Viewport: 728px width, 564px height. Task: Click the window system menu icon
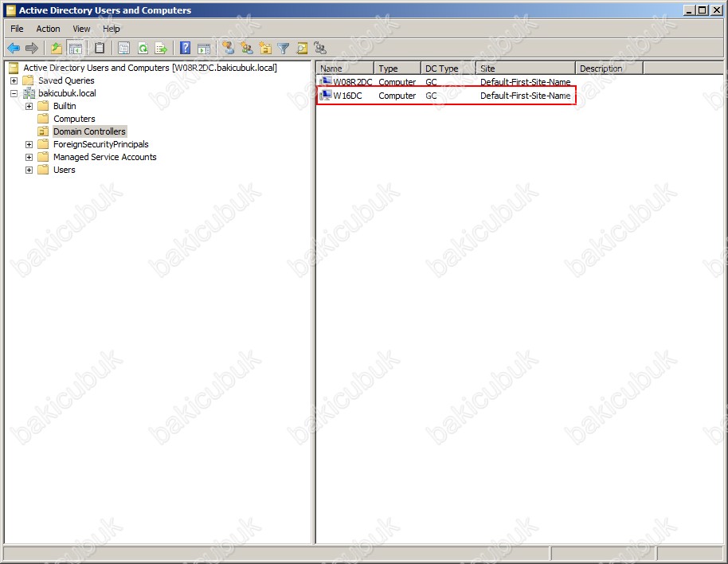[10, 10]
